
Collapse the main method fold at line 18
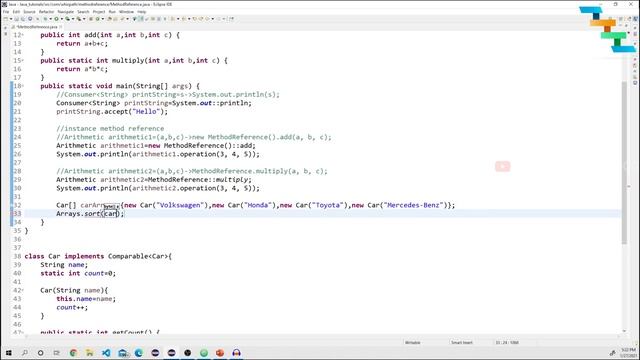(22, 86)
